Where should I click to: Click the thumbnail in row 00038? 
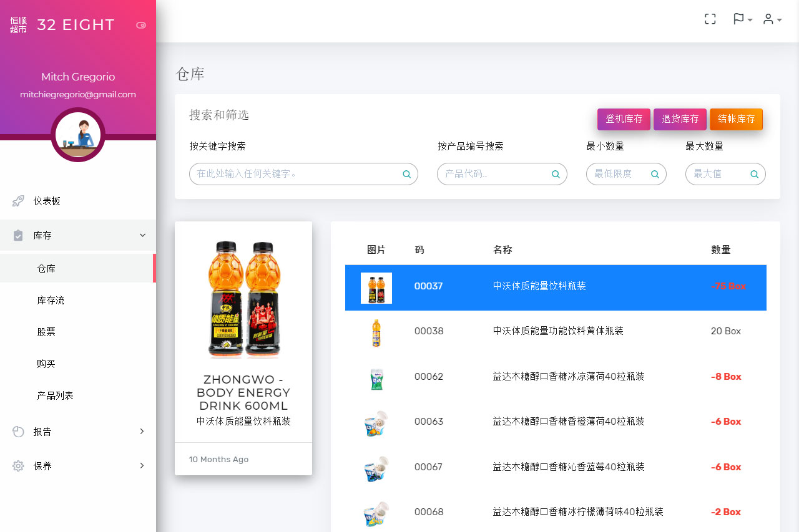click(x=376, y=333)
